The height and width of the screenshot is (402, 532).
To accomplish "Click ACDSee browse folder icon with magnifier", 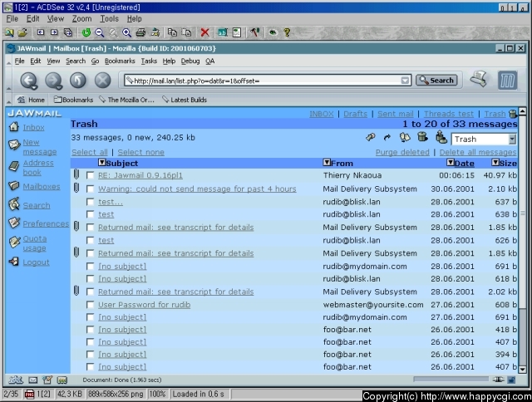I will point(9,32).
